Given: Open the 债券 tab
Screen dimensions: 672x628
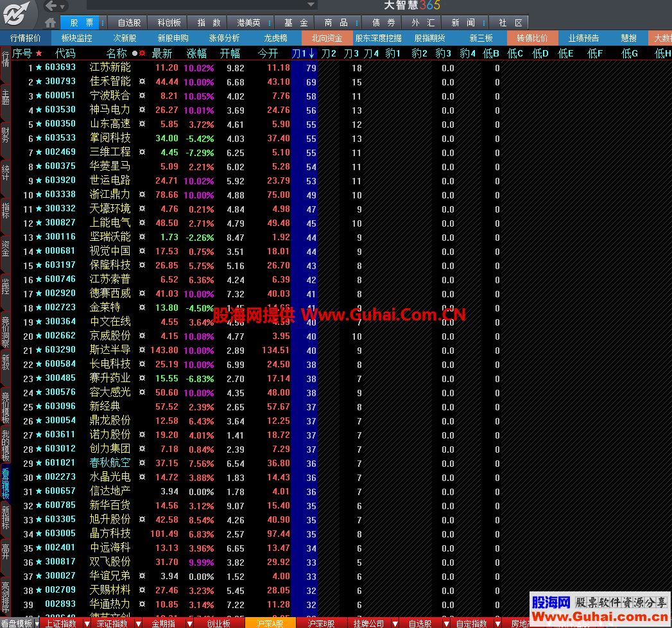Looking at the screenshot, I should click(383, 22).
